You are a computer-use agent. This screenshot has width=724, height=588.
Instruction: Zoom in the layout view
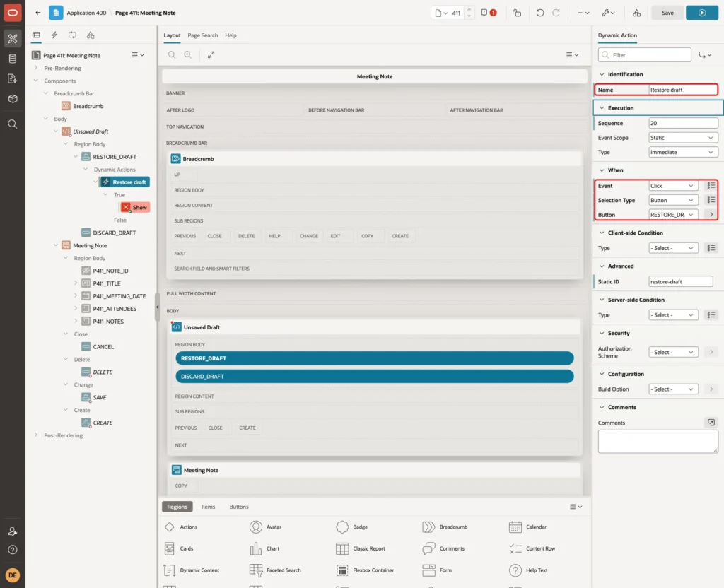[188, 54]
